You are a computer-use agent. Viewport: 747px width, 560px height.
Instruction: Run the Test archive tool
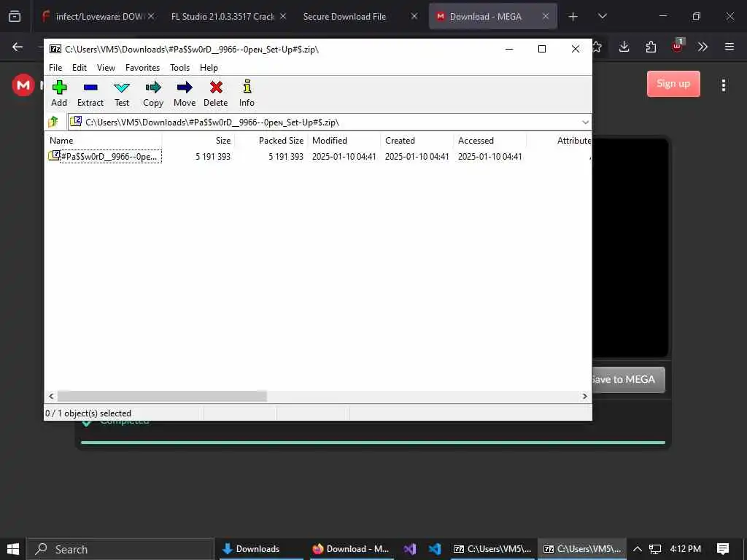(122, 93)
